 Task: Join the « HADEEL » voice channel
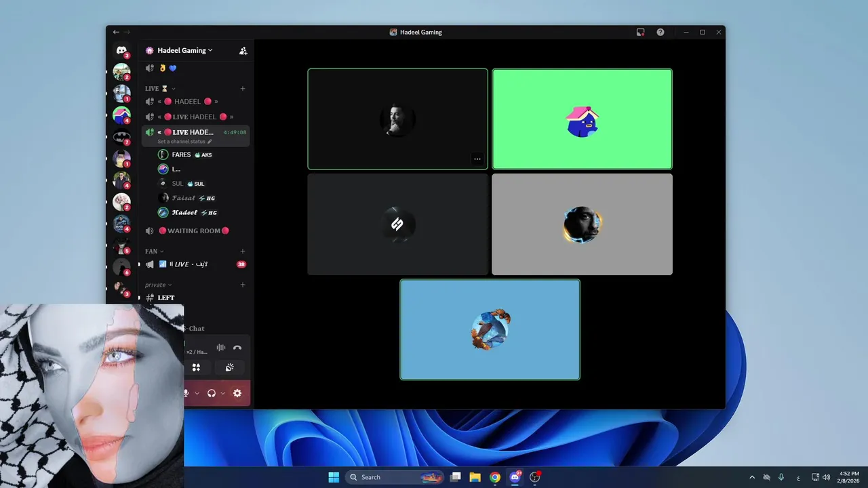click(195, 102)
